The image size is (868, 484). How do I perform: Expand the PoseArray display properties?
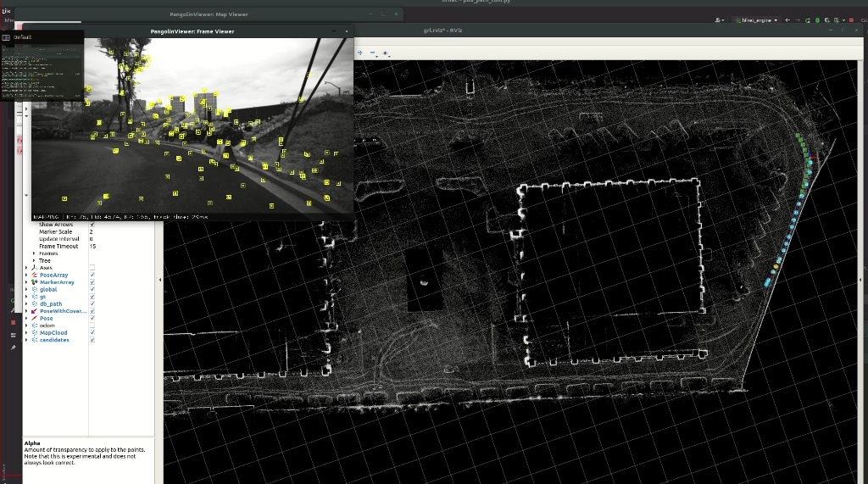[26, 275]
